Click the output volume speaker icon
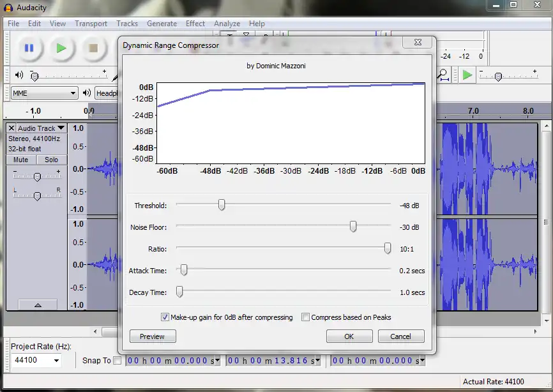Viewport: 553px width, 392px height. point(19,75)
